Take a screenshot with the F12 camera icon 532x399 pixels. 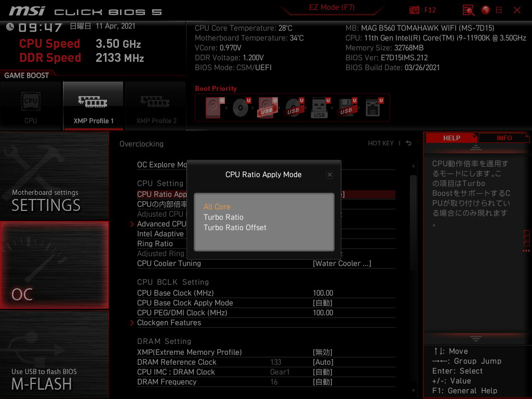414,10
